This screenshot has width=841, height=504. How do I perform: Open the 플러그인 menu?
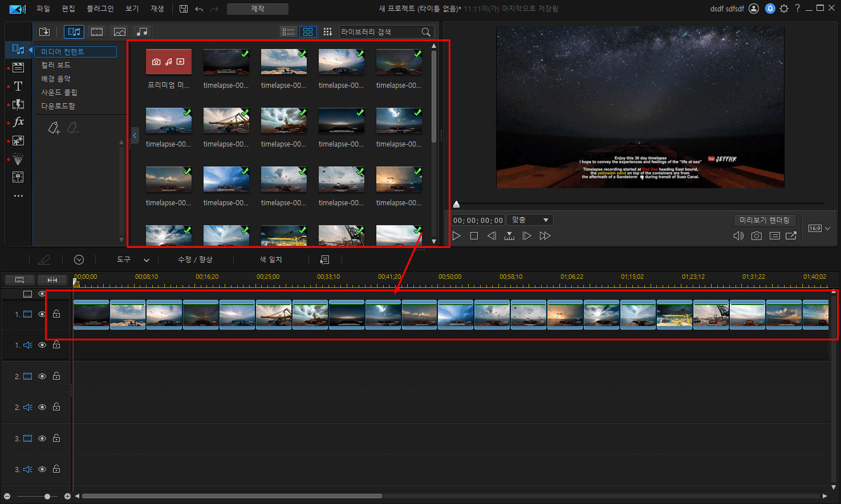click(x=100, y=9)
